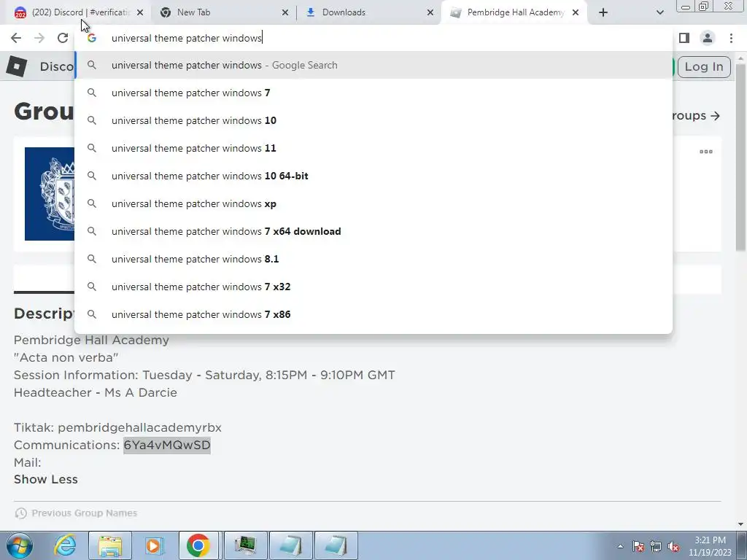Image resolution: width=747 pixels, height=560 pixels.
Task: Select the Pembridge Hall Academy tab
Action: pyautogui.click(x=514, y=12)
